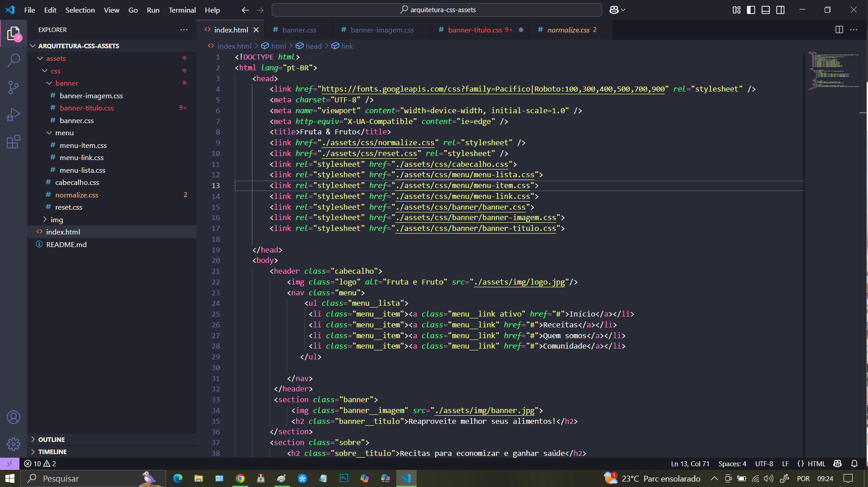Open notifications bell in status bar

(854, 464)
